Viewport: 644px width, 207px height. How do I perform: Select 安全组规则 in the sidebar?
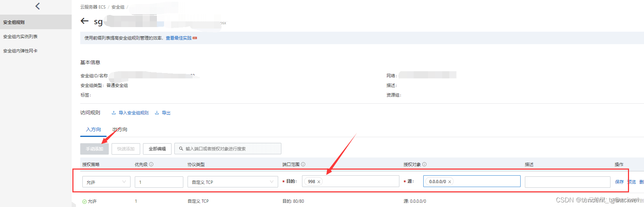pyautogui.click(x=36, y=22)
